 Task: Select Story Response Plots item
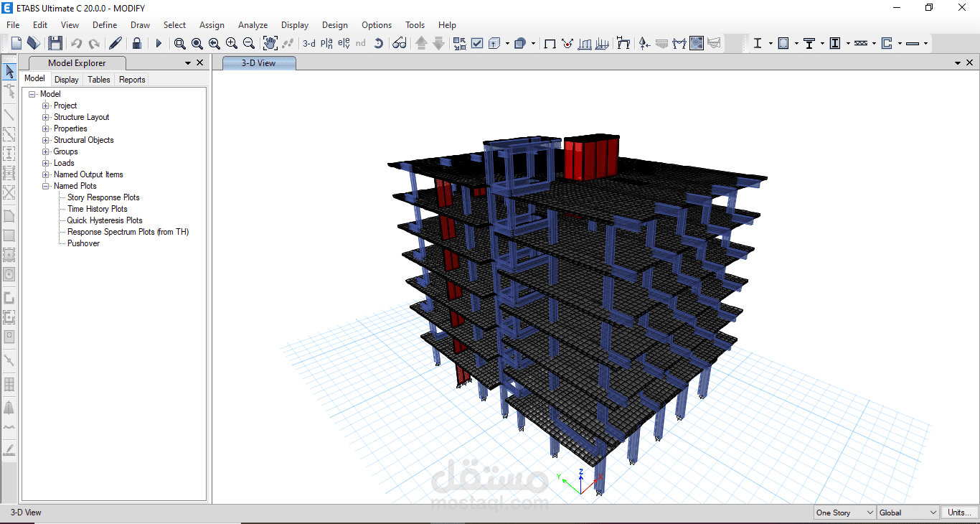click(103, 197)
